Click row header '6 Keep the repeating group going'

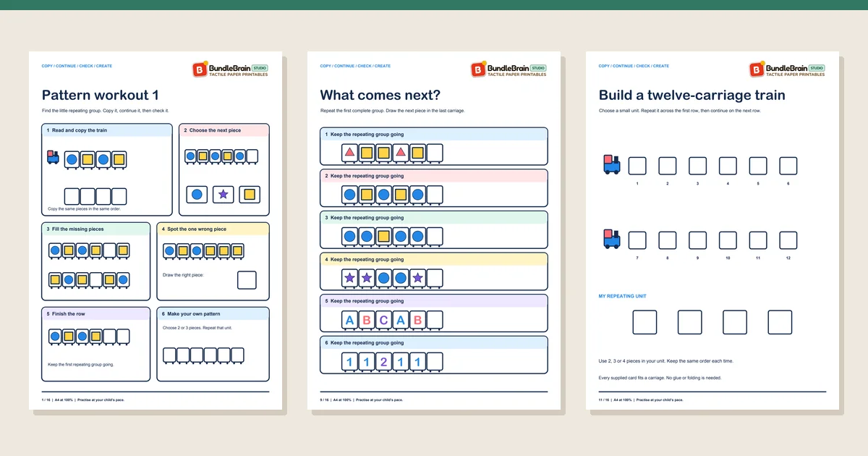pos(434,343)
